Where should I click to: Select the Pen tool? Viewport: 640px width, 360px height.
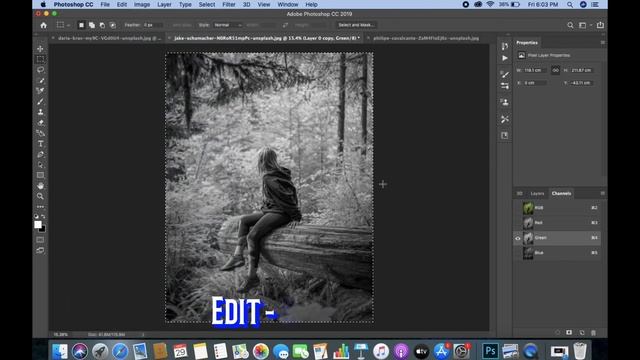pyautogui.click(x=40, y=154)
